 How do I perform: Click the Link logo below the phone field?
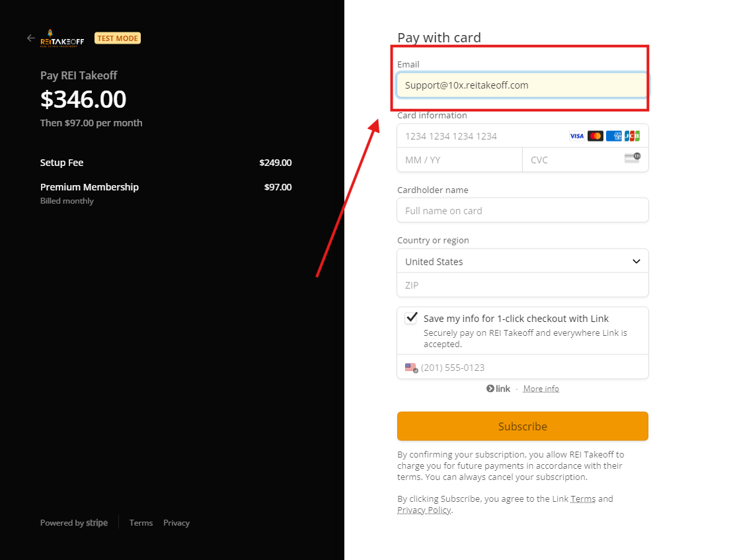click(x=498, y=389)
